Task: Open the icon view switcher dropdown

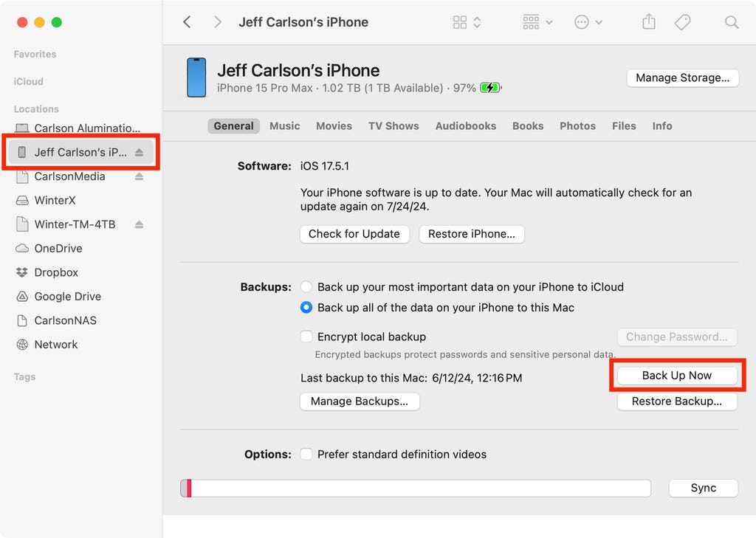Action: [x=467, y=22]
